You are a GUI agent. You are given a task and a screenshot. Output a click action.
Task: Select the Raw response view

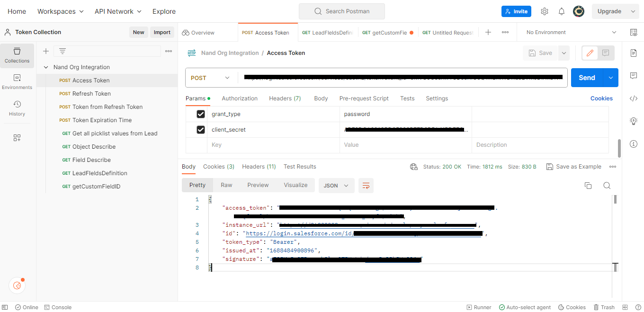(226, 185)
